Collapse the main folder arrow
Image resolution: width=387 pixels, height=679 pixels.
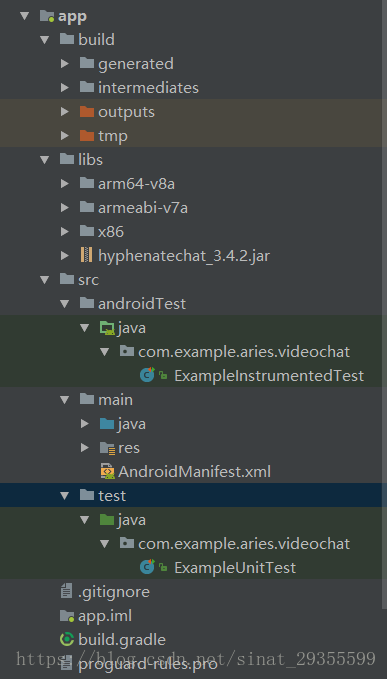click(64, 400)
